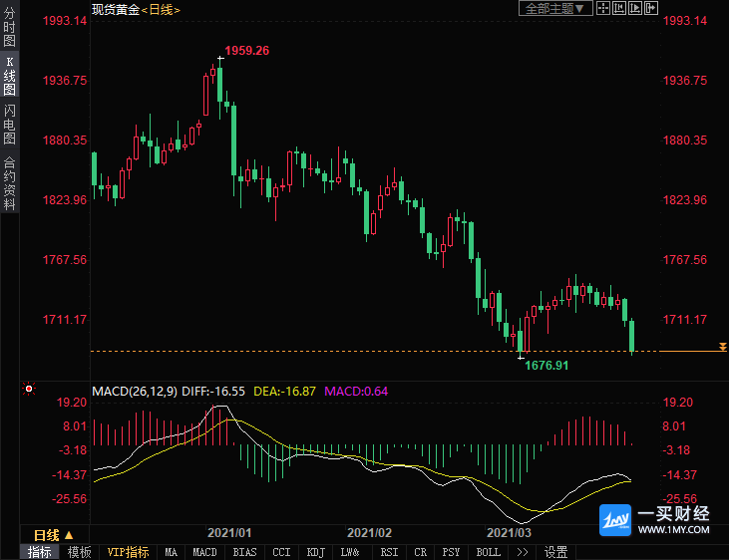Click the jump-to-start chart axis icon
Image resolution: width=729 pixels, height=560 pixels.
coord(619,8)
